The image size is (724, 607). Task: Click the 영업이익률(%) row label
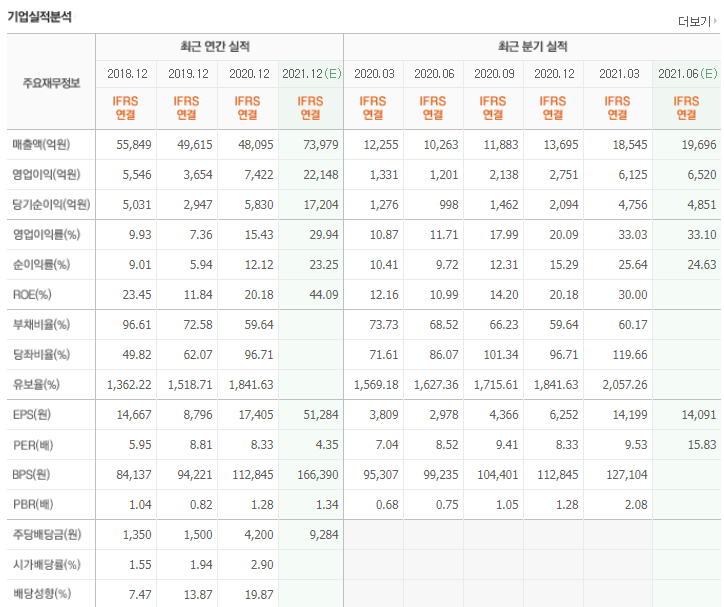[46, 235]
